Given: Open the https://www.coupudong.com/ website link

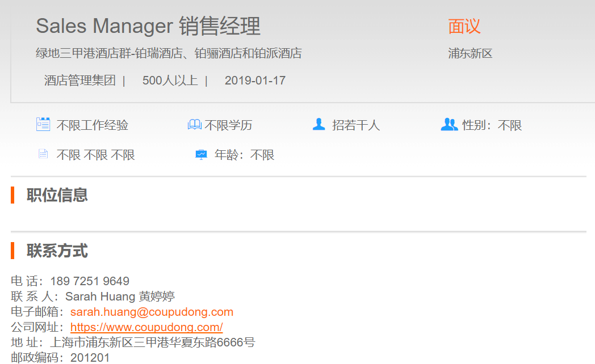Looking at the screenshot, I should click(146, 327).
